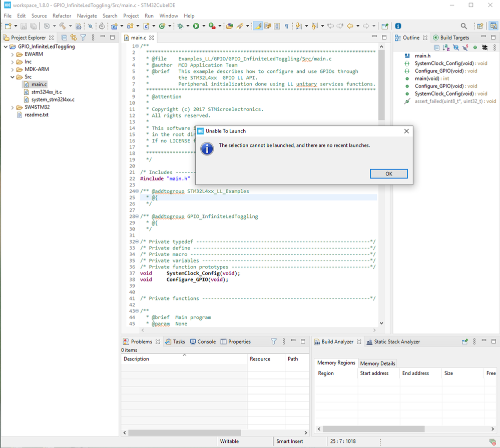This screenshot has height=448, width=500.
Task: Collapse all in Project Explorer
Action: [x=64, y=37]
